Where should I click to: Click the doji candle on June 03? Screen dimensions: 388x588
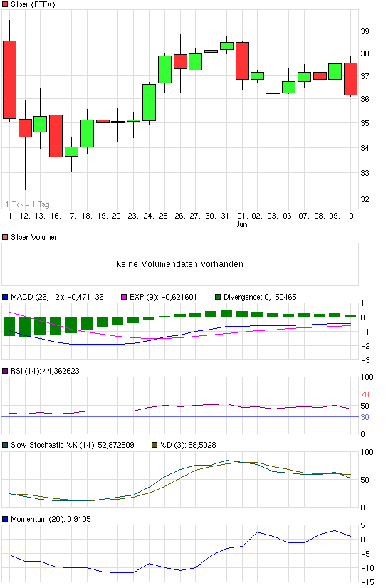[273, 93]
